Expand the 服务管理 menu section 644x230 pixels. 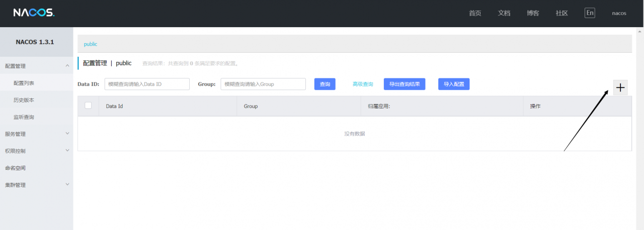click(36, 134)
